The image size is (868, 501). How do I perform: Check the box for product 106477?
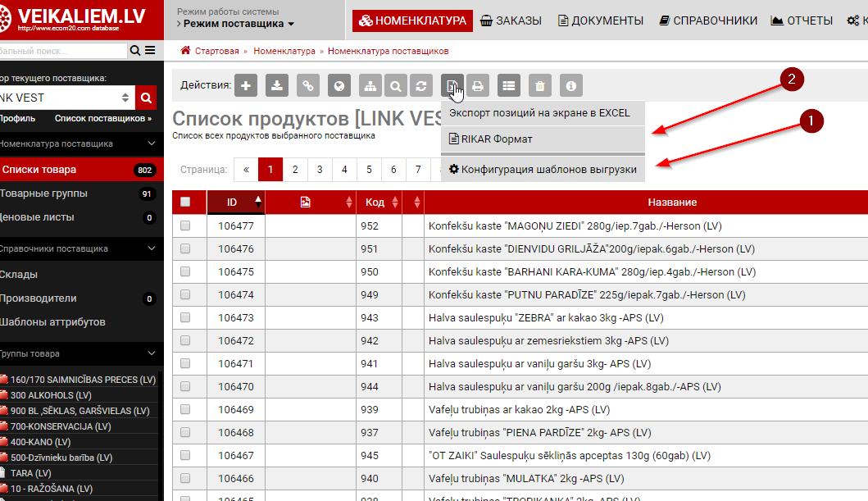point(185,225)
